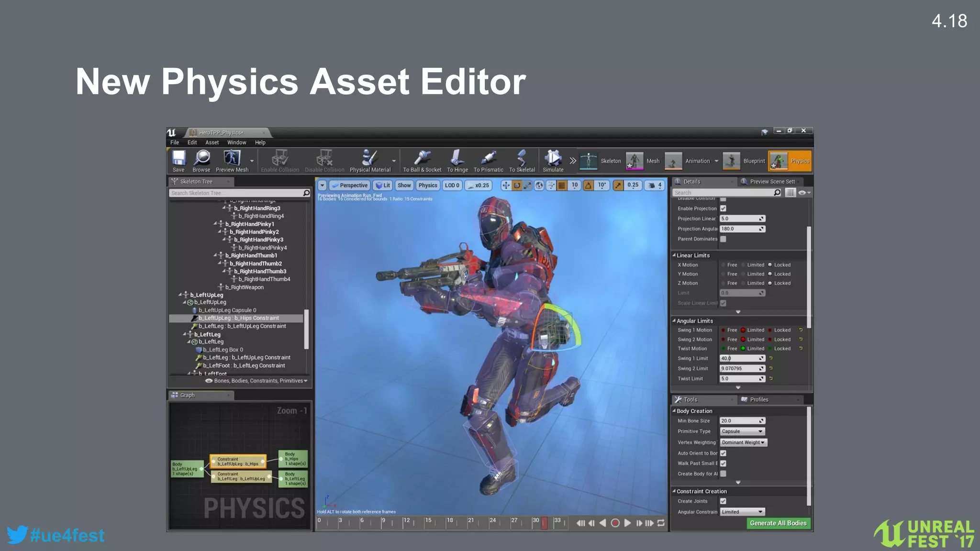Screen dimensions: 980x551
Task: Open viewport options dropdown arrow
Action: pos(322,186)
